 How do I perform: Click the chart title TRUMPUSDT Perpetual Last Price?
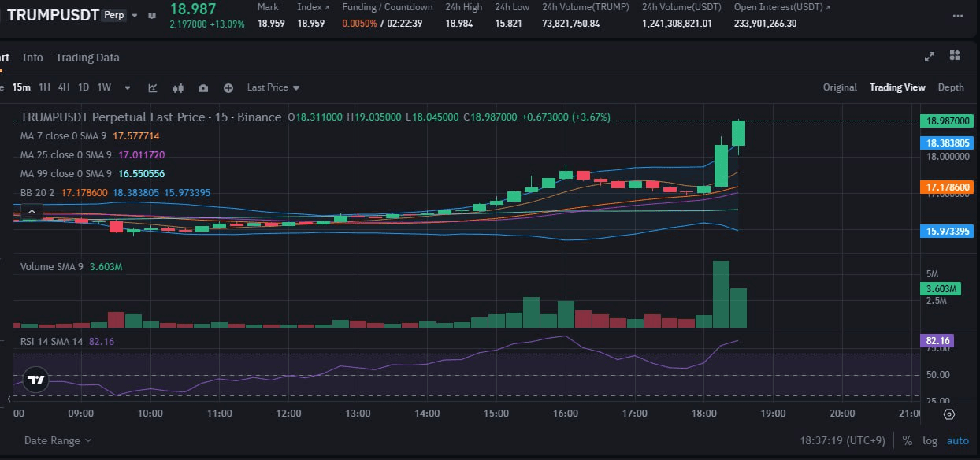[x=150, y=117]
